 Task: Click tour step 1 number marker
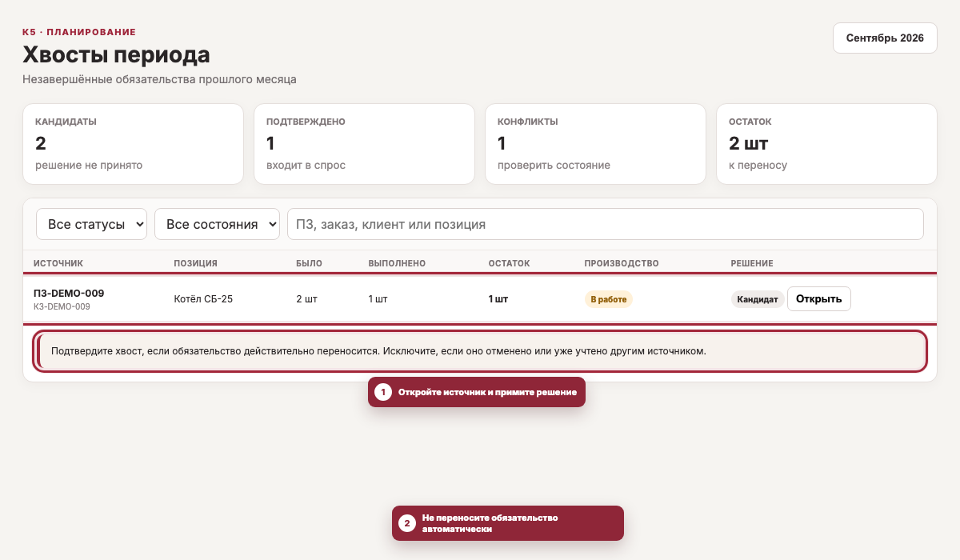383,392
